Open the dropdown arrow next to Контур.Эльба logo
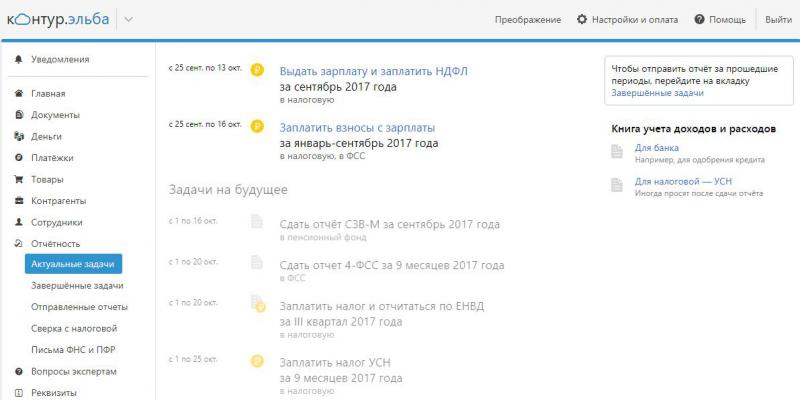Screen dimensions: 800x400 pyautogui.click(x=129, y=20)
